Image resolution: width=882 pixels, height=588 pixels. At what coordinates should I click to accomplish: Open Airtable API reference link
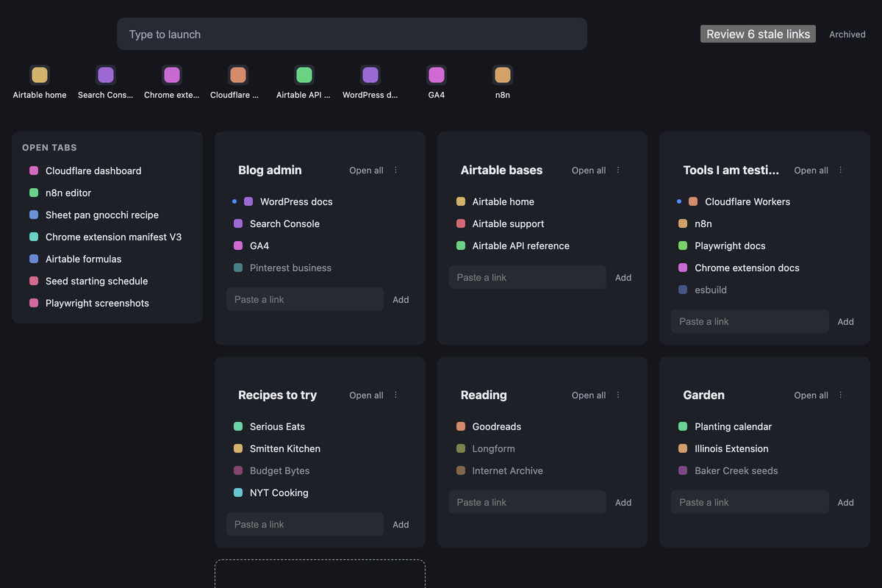(x=520, y=245)
